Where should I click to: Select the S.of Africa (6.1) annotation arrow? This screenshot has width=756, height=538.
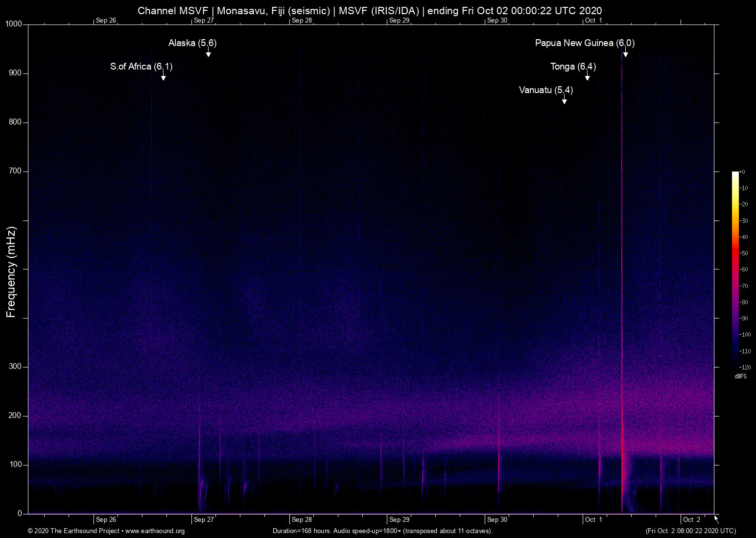tap(163, 76)
